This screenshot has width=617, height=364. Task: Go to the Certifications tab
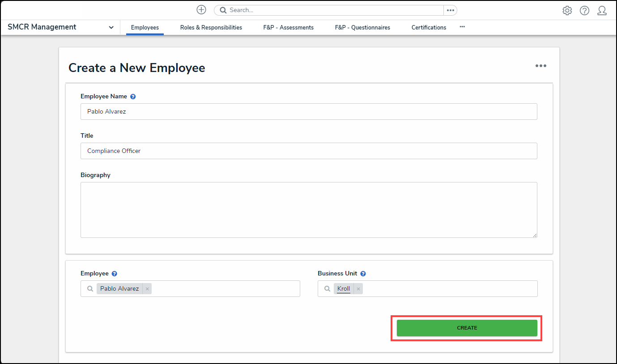429,27
